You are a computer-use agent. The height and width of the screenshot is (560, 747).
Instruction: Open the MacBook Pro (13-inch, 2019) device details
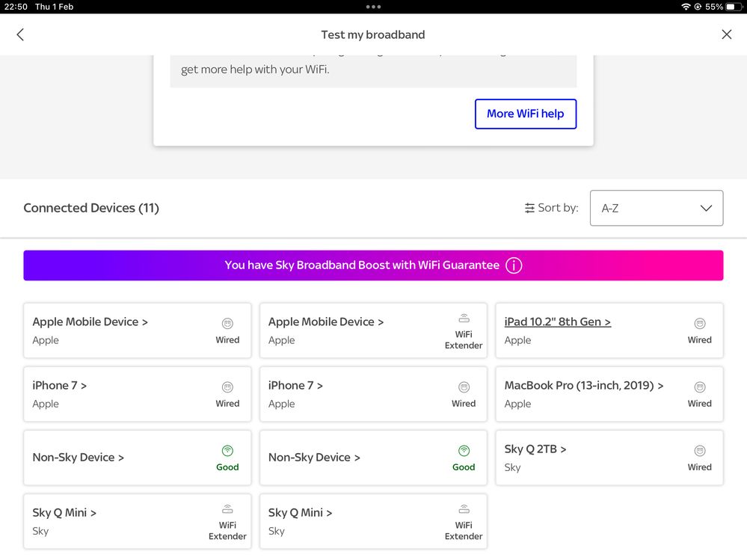point(583,385)
